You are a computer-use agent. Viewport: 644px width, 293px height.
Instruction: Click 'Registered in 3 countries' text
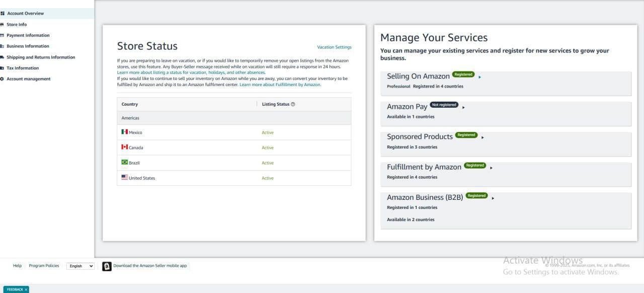[x=412, y=147]
